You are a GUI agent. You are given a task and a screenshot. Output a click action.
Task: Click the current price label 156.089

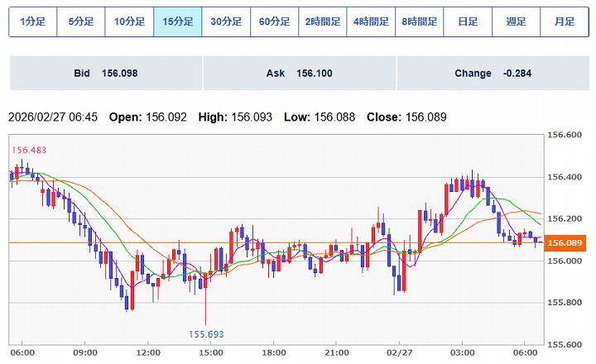point(567,242)
